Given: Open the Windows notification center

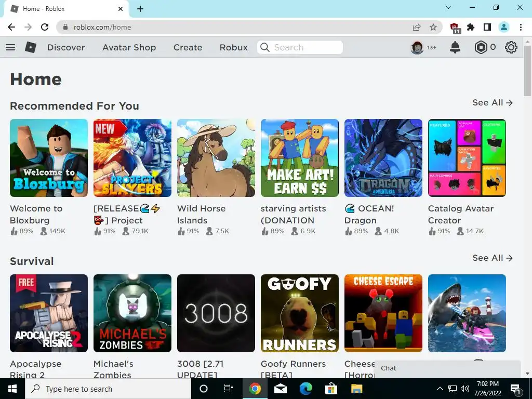Looking at the screenshot, I should tap(516, 389).
